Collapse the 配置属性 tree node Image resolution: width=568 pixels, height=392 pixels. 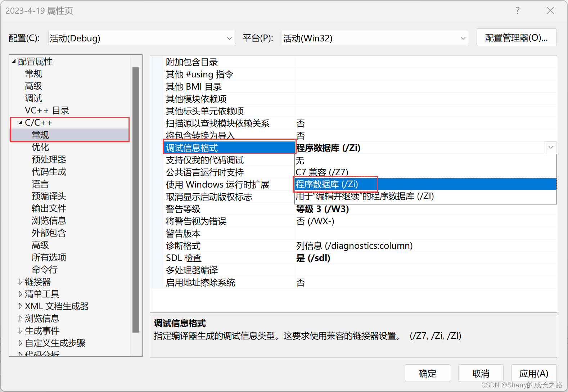point(14,62)
